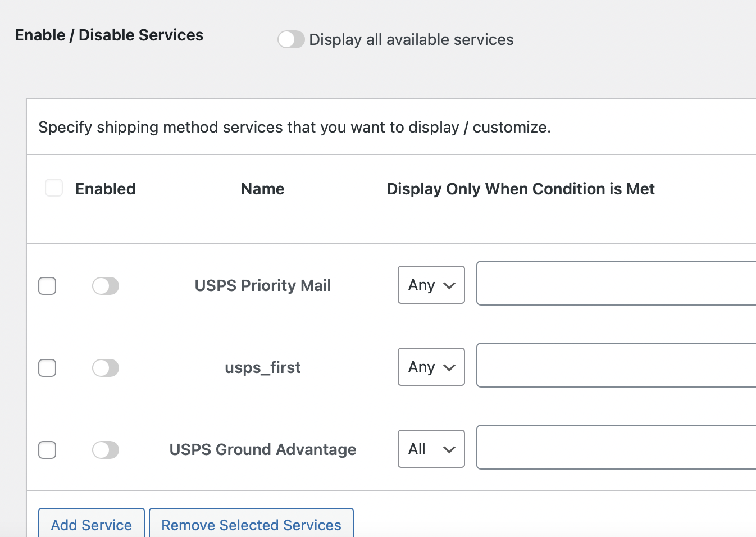Image resolution: width=756 pixels, height=537 pixels.
Task: Check the usps_first row checkbox
Action: click(47, 367)
